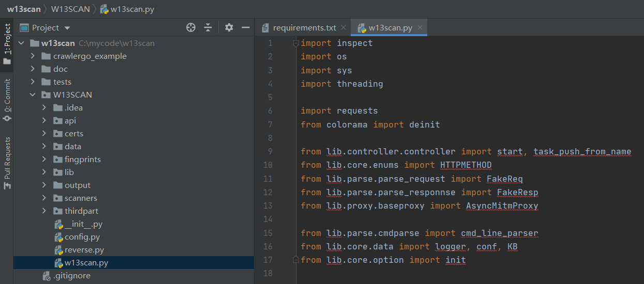Expand the crawlergo_example folder
Screen dimensions: 644x284
click(33, 56)
